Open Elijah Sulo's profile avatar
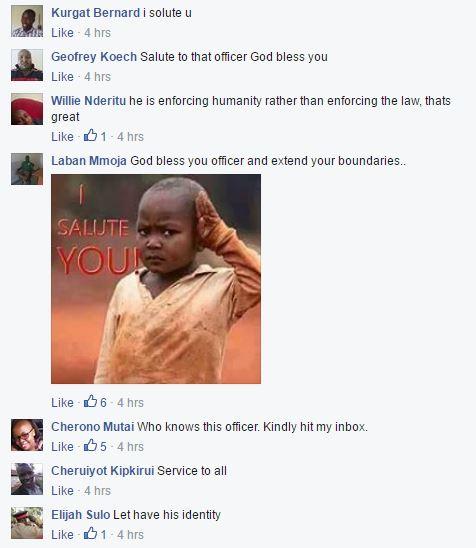 coord(27,523)
